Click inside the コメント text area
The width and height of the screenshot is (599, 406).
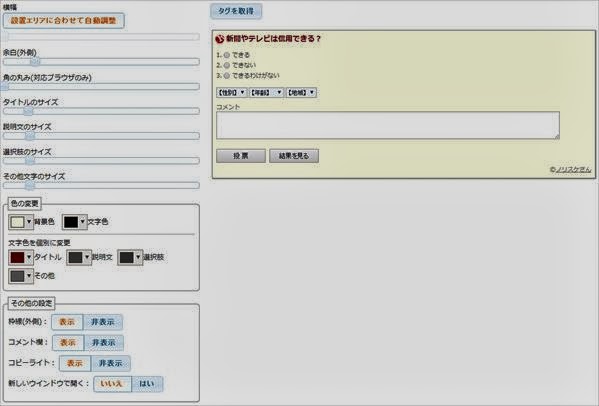[388, 125]
